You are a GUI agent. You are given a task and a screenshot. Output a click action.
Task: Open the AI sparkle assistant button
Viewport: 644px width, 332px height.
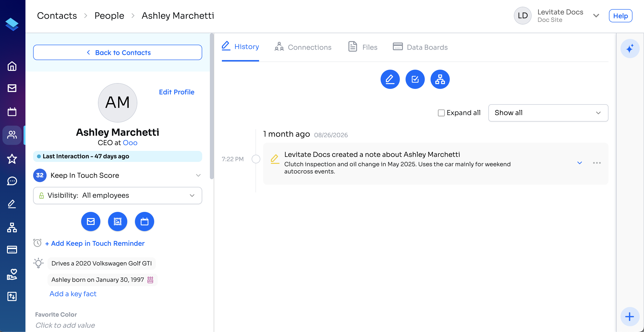(630, 49)
